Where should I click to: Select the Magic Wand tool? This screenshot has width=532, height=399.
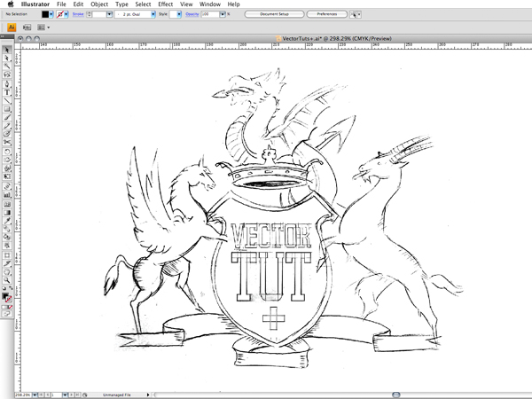[x=7, y=66]
